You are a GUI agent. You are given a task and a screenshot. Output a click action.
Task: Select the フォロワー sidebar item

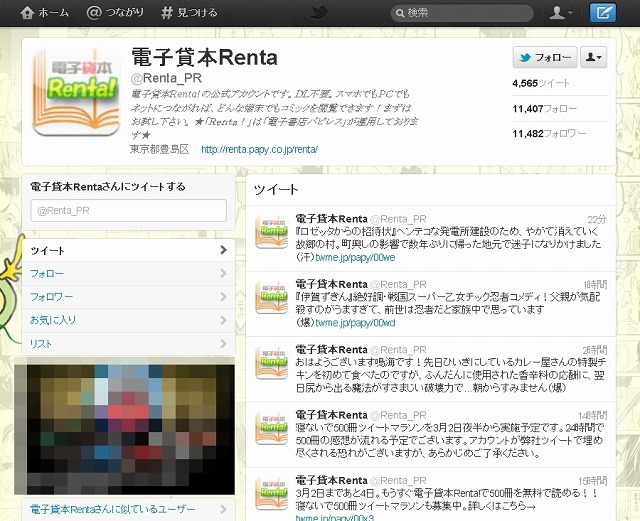(x=129, y=297)
